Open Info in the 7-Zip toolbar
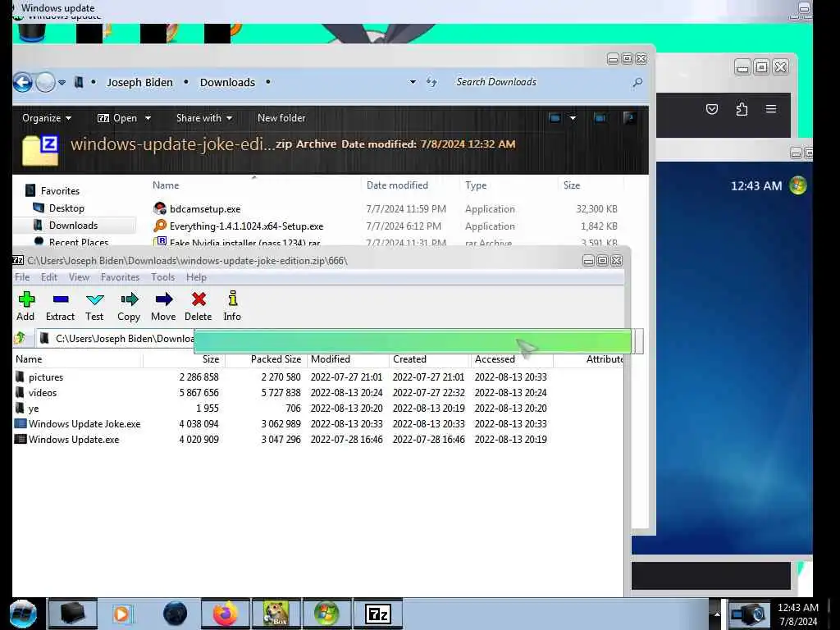 point(232,306)
